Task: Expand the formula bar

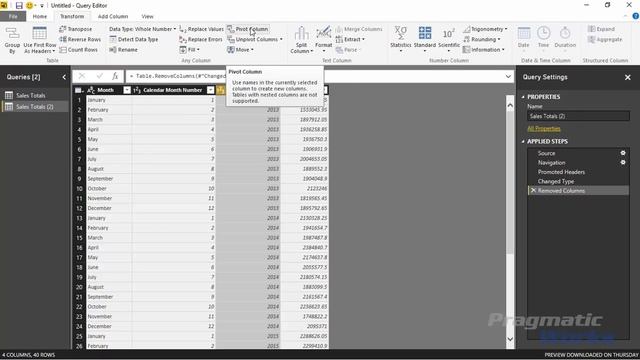Action: point(508,76)
